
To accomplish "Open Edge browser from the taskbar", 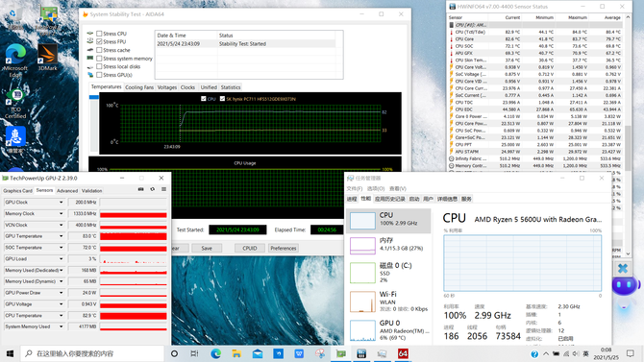I will tap(215, 353).
